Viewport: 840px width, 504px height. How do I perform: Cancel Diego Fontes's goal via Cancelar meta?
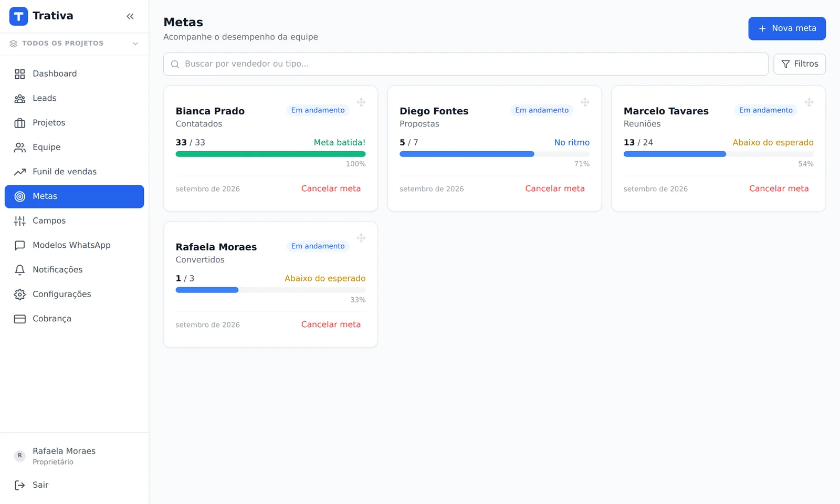(555, 188)
